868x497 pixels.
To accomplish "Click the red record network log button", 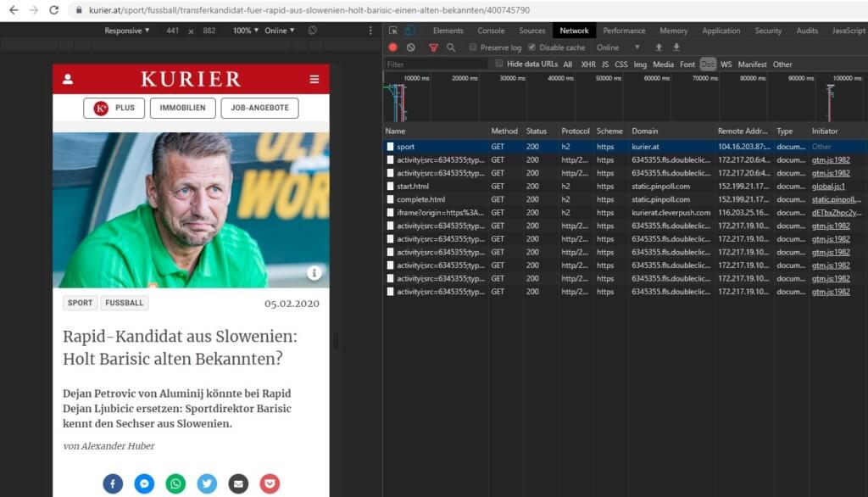I will point(392,47).
